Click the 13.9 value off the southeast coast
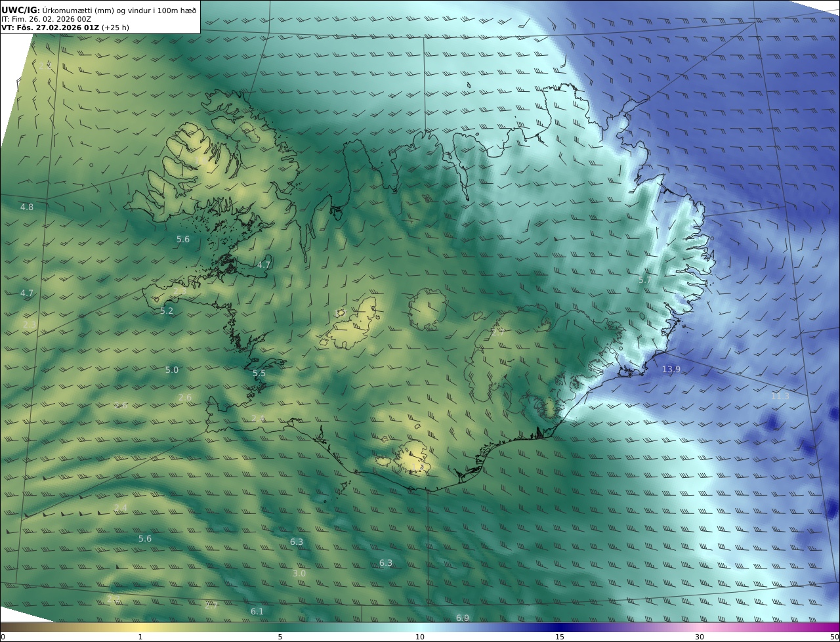Viewport: 840px width, 642px height. [x=671, y=369]
